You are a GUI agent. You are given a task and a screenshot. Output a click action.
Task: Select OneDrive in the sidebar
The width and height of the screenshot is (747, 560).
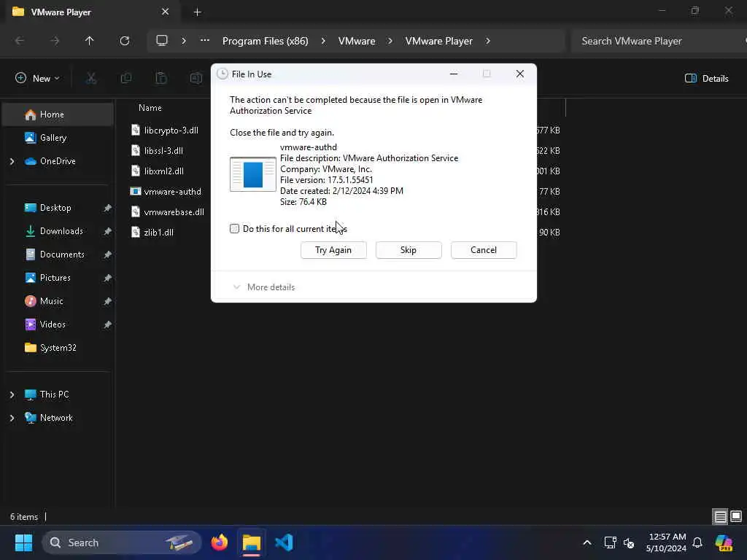[x=58, y=161]
